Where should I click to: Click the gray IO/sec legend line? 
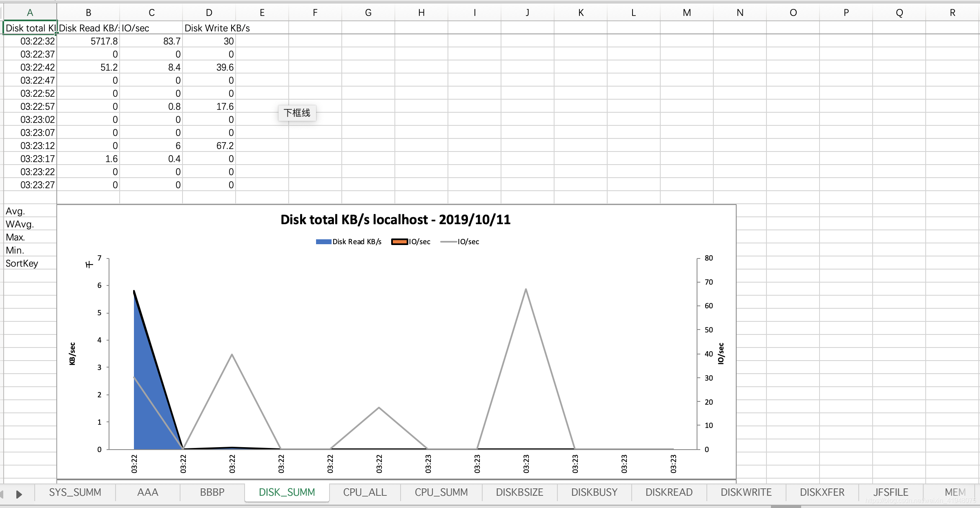448,242
